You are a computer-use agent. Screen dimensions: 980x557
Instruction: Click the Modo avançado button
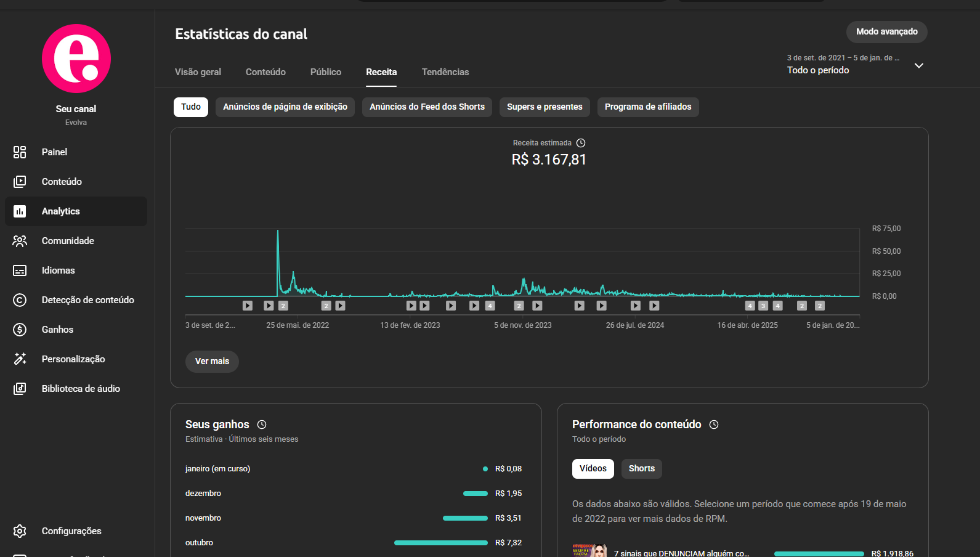click(x=886, y=32)
